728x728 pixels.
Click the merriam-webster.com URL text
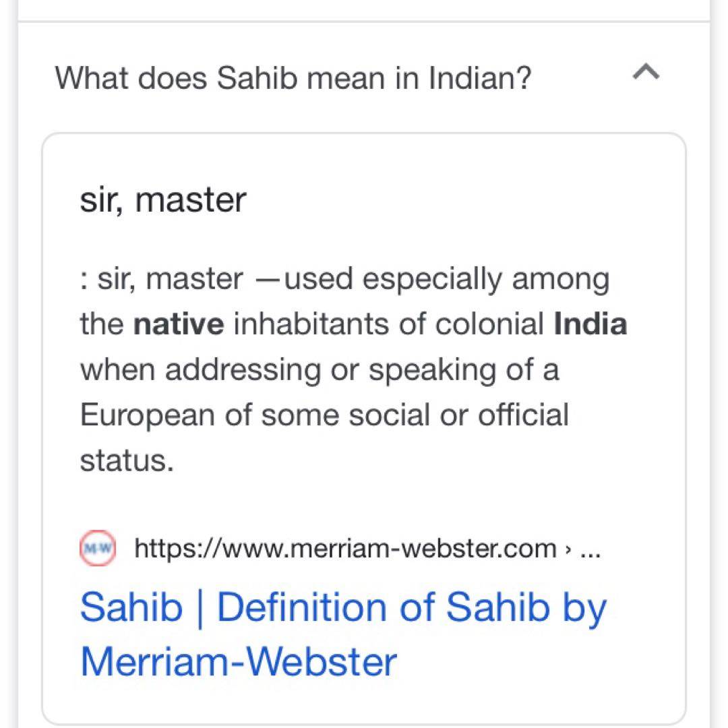(x=345, y=549)
